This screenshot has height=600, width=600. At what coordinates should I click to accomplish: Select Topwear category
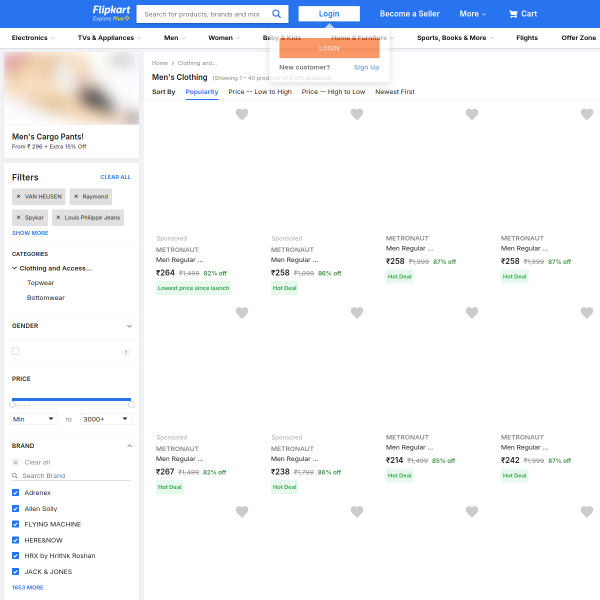(x=40, y=283)
